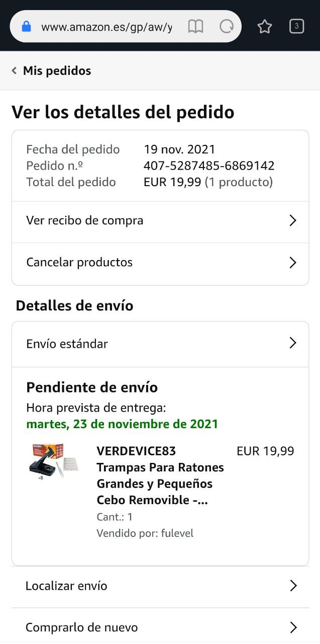Tap the address bar URL field
Image resolution: width=320 pixels, height=644 pixels.
point(106,27)
